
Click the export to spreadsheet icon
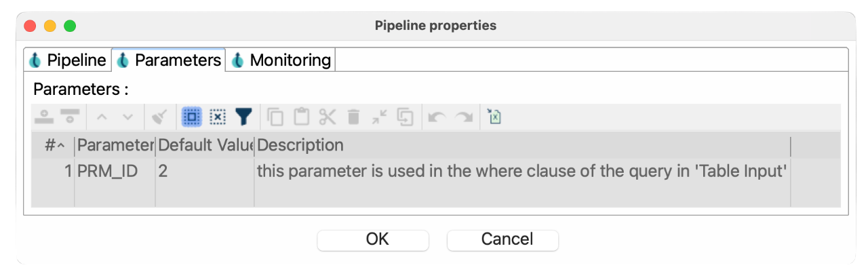pyautogui.click(x=494, y=117)
